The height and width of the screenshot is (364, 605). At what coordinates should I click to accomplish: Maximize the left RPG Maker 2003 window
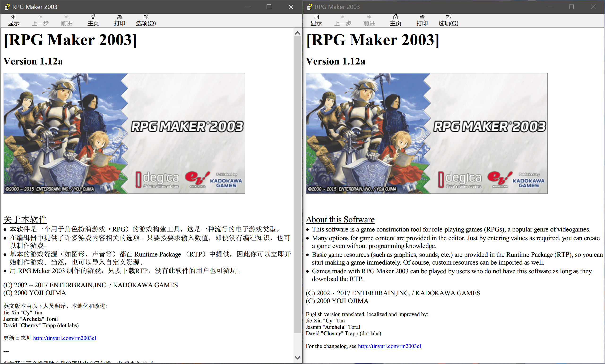click(x=269, y=7)
